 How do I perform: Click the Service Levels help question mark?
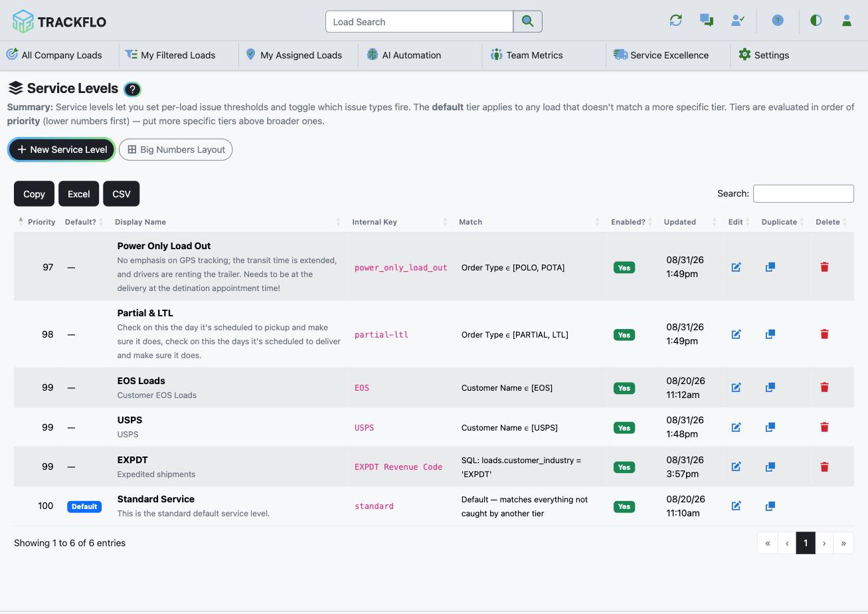click(x=132, y=89)
